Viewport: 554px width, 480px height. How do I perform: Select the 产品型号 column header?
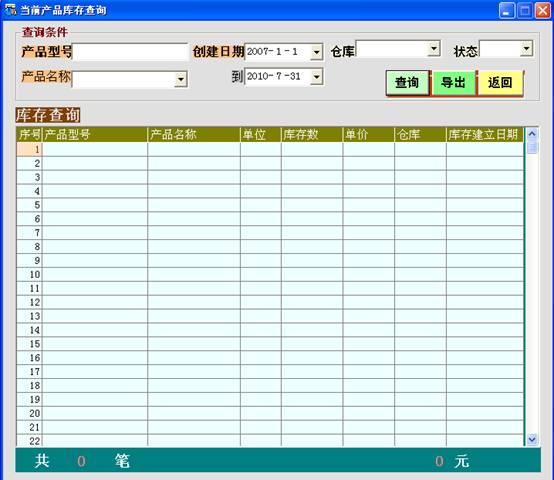[95, 135]
